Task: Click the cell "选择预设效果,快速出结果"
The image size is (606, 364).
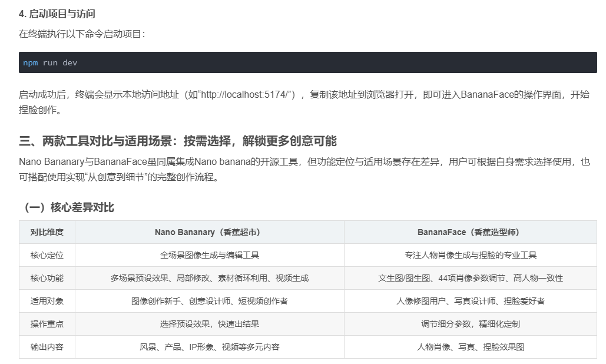Action: click(x=210, y=324)
